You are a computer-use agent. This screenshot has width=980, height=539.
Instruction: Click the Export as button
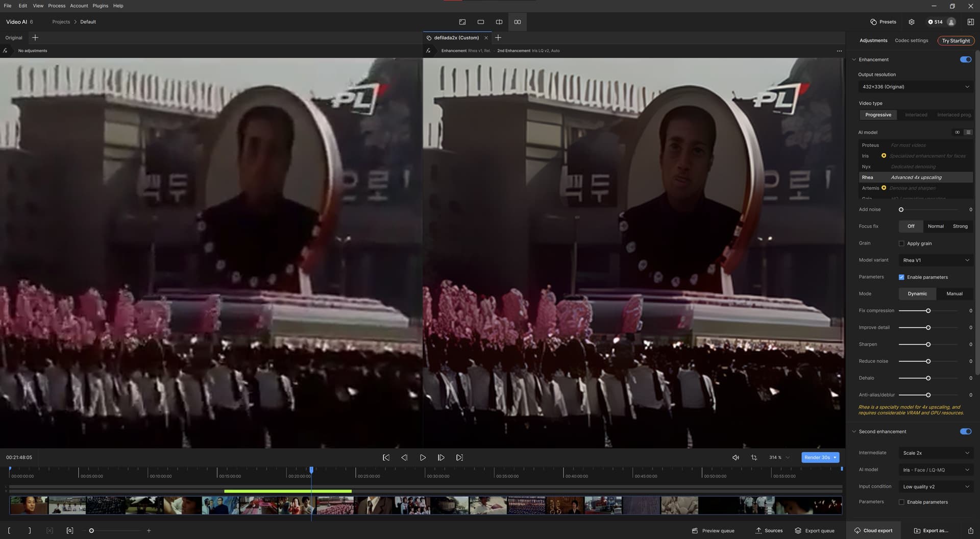pos(931,531)
